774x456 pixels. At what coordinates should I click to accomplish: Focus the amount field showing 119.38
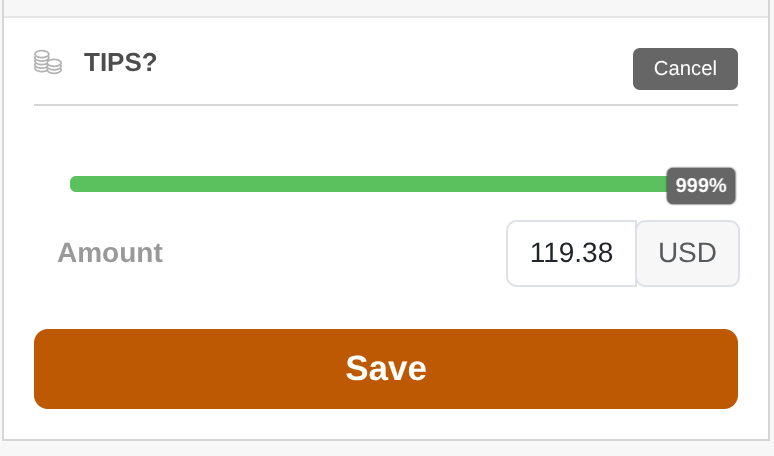[x=571, y=253]
